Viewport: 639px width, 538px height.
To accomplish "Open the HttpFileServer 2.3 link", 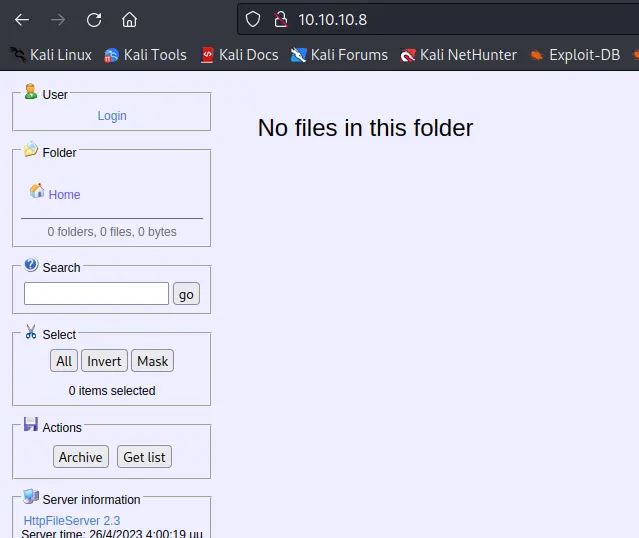I will pyautogui.click(x=72, y=520).
